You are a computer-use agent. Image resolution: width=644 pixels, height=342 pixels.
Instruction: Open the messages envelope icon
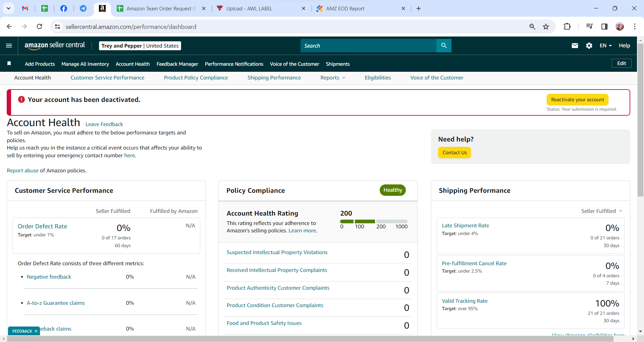[575, 46]
